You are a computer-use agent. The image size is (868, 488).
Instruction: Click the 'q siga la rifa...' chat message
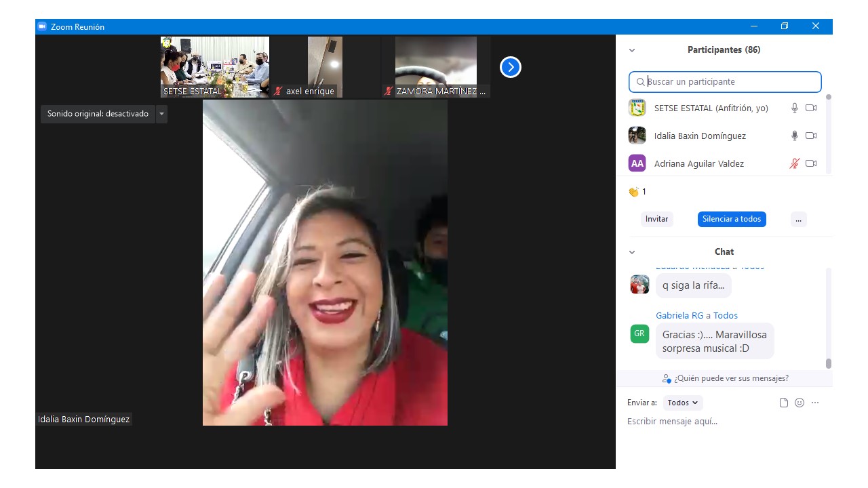(x=693, y=285)
